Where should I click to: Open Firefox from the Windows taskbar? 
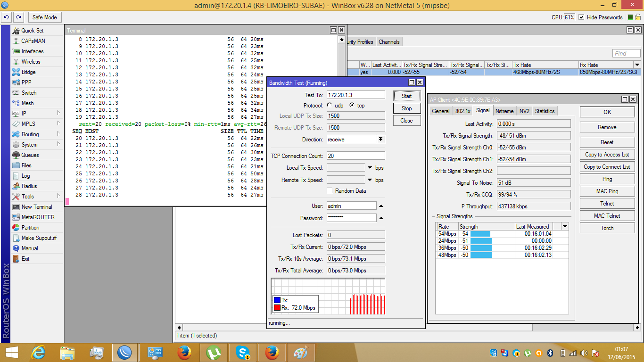[185, 353]
